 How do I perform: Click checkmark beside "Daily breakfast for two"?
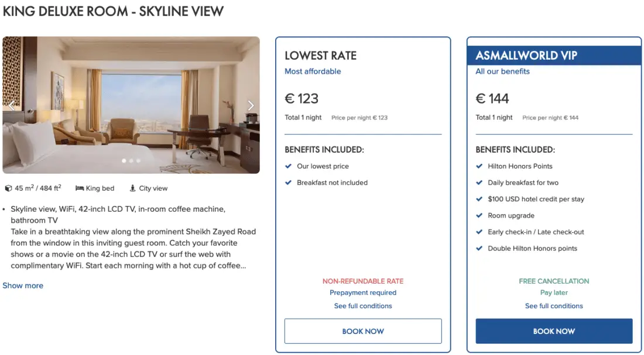[x=479, y=182]
